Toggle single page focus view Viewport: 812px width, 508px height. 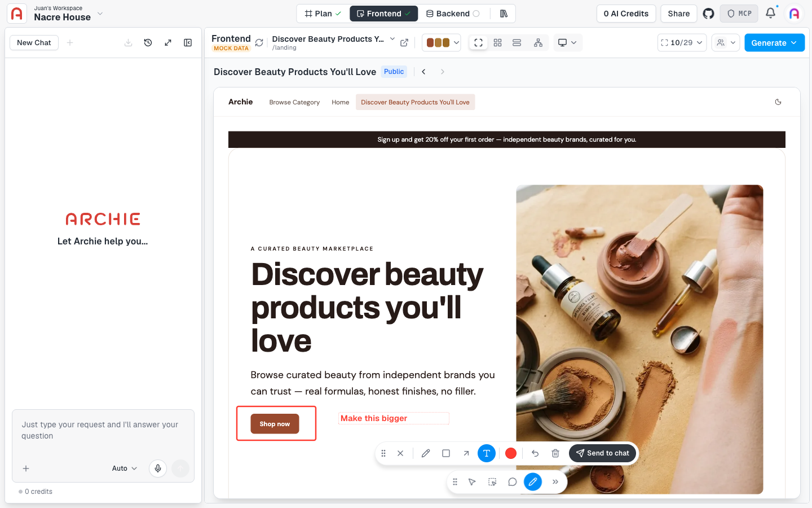point(478,43)
